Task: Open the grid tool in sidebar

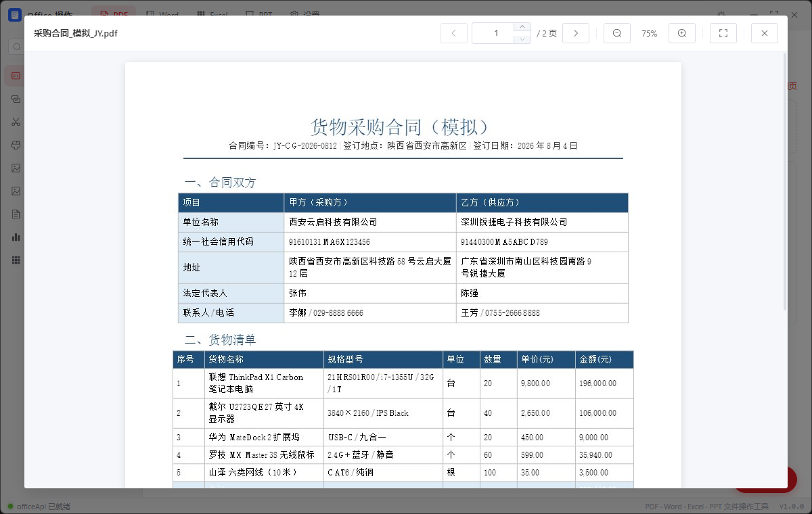Action: 16,260
